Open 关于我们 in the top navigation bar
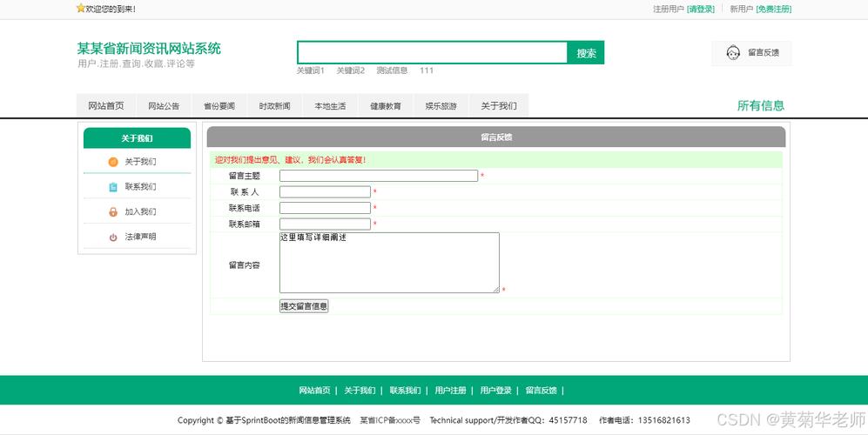 click(x=499, y=106)
